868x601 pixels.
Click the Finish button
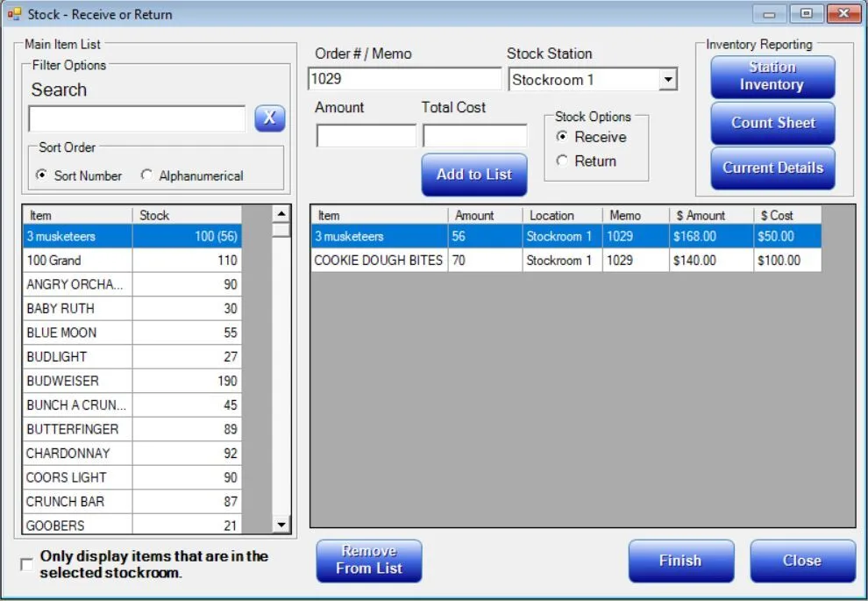[681, 561]
